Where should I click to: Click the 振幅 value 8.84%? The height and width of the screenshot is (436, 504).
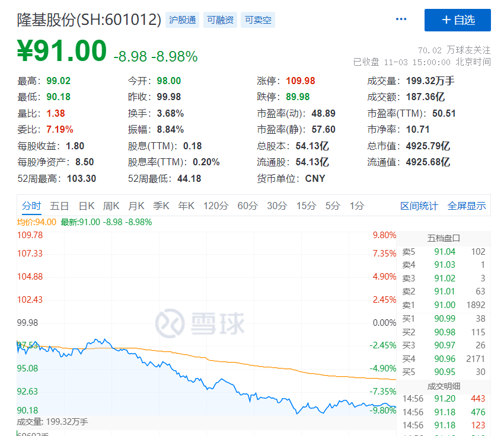[170, 129]
